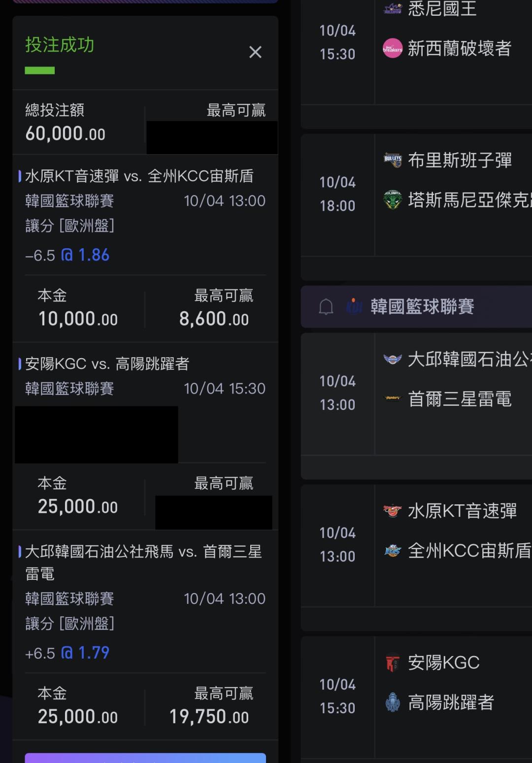Click the 高陽跳躍者 team logo
This screenshot has height=763, width=532.
393,702
